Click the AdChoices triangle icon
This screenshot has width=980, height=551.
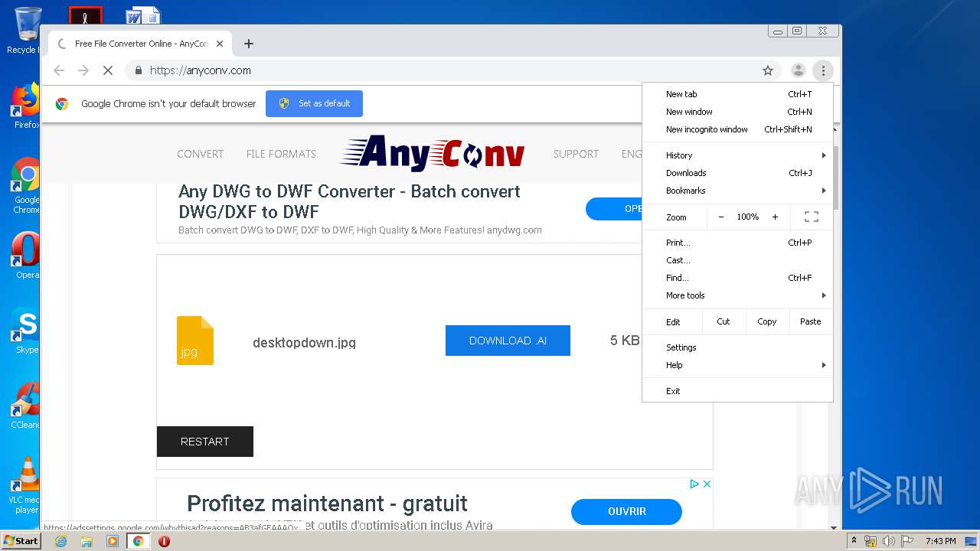click(x=694, y=484)
